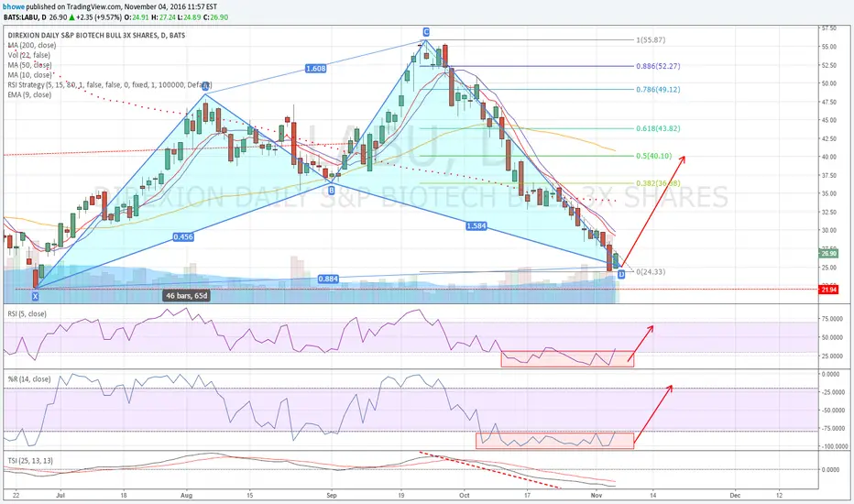Select the pattern point B marker
Viewport: 854px width, 504px height.
tap(331, 191)
